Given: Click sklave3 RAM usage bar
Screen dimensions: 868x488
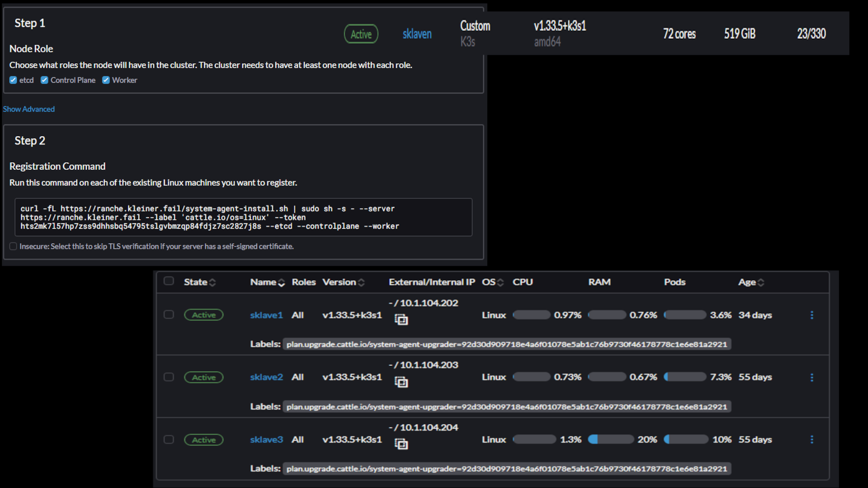Looking at the screenshot, I should click(610, 440).
